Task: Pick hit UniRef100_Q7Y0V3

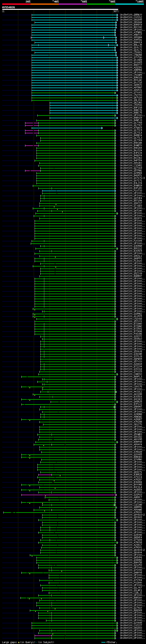Action: coord(131,93)
